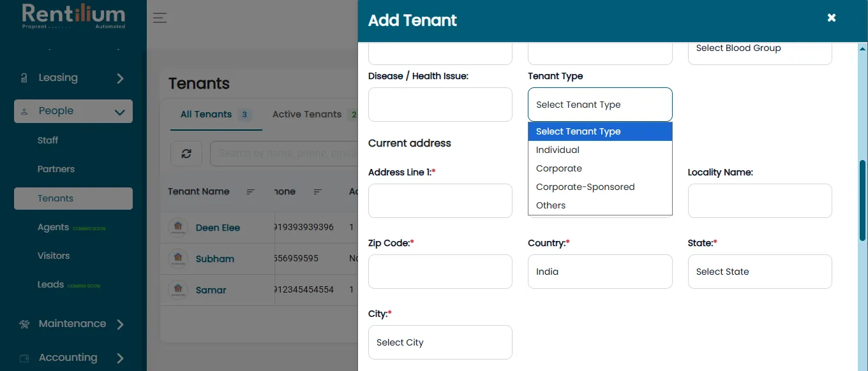Collapse the People menu chevron
868x371 pixels.
click(x=119, y=112)
